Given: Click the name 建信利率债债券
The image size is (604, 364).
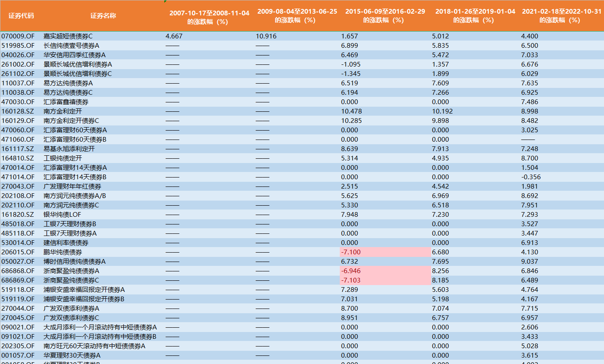Looking at the screenshot, I should click(66, 243).
